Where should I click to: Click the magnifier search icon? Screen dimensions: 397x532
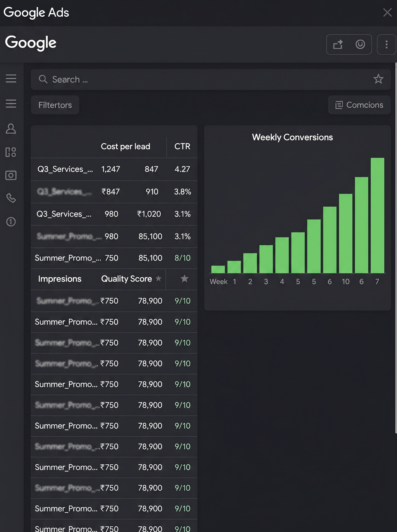[43, 79]
